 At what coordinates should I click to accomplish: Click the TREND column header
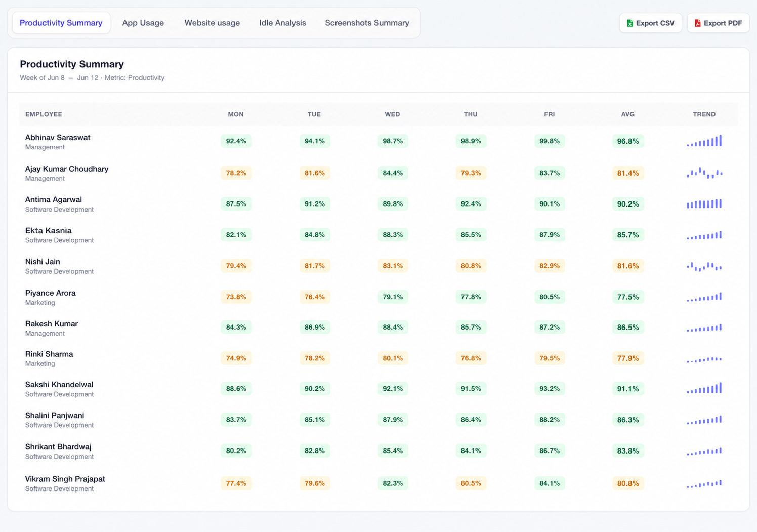click(704, 114)
